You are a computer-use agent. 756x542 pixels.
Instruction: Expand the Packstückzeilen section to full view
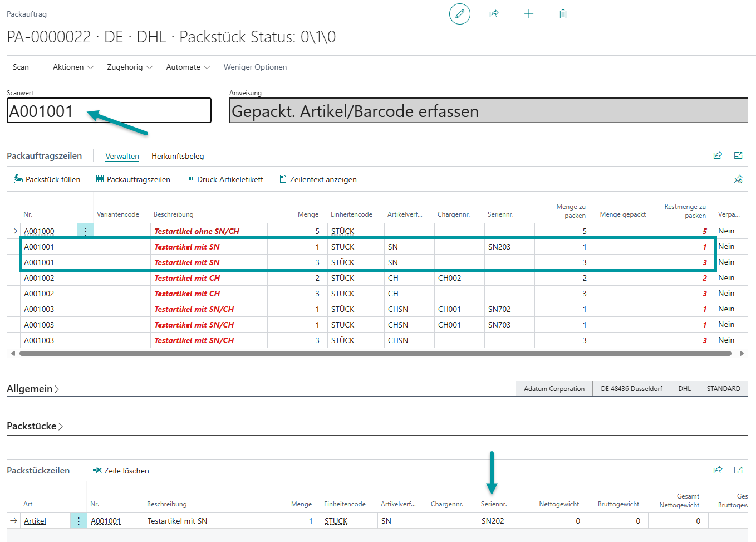738,470
